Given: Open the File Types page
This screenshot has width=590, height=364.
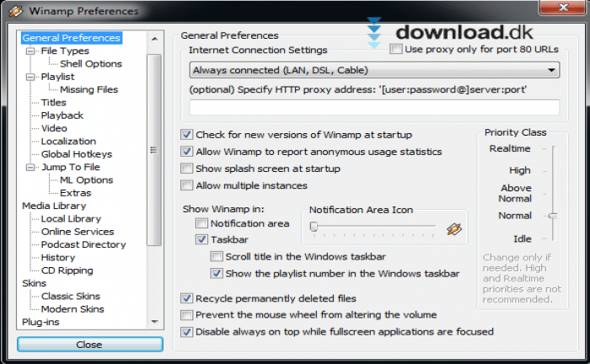Looking at the screenshot, I should [65, 51].
